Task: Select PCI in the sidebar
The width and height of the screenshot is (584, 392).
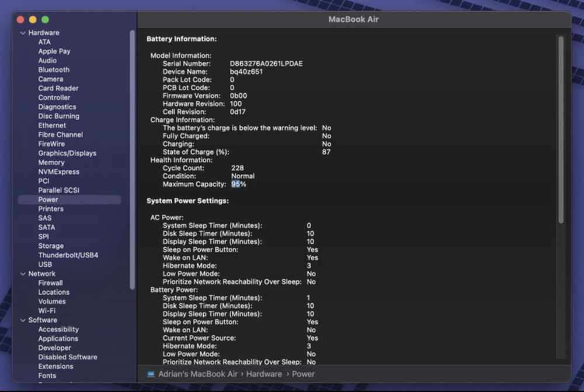Action: (x=44, y=181)
